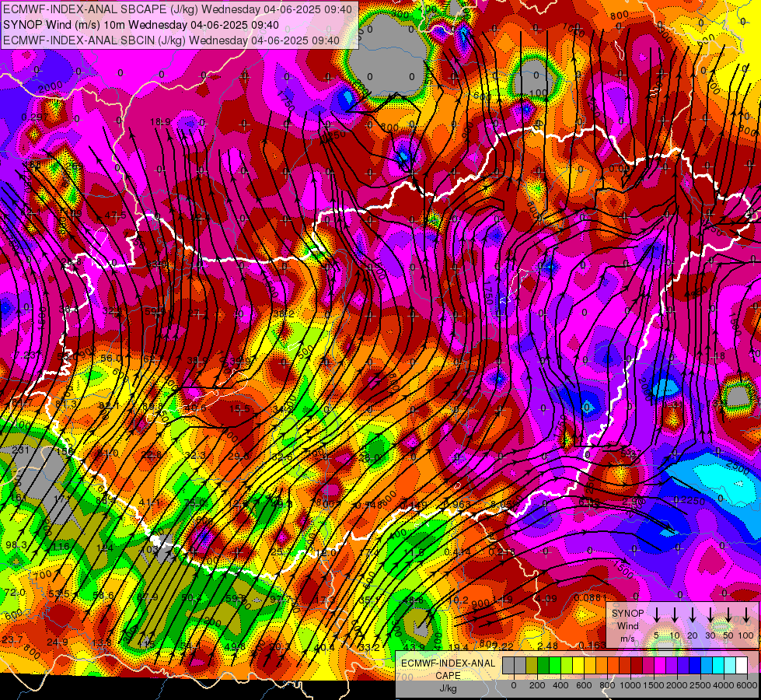Click the 600 tick on CAPE scale
Screen dimensions: 761x700
[x=584, y=685]
